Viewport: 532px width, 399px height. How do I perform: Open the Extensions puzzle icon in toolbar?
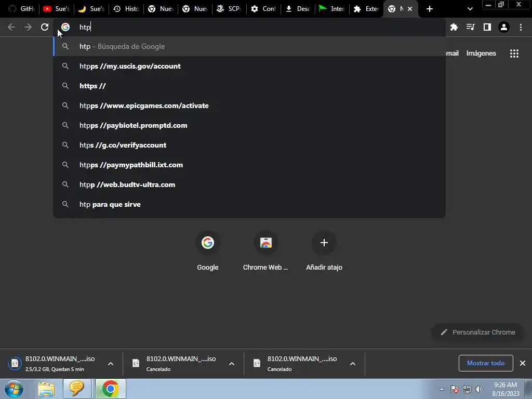(454, 27)
